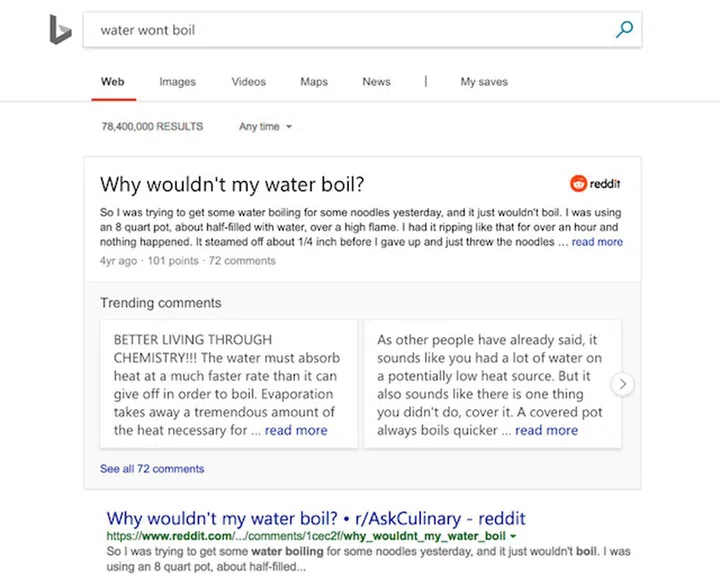This screenshot has height=577, width=720.
Task: Click the magnifying glass search icon
Action: coord(624,30)
